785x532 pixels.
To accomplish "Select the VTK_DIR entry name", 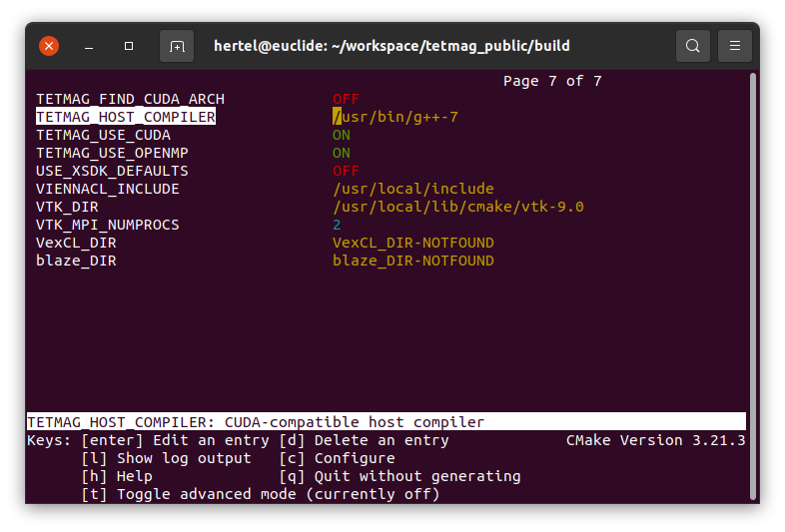I will pos(67,208).
